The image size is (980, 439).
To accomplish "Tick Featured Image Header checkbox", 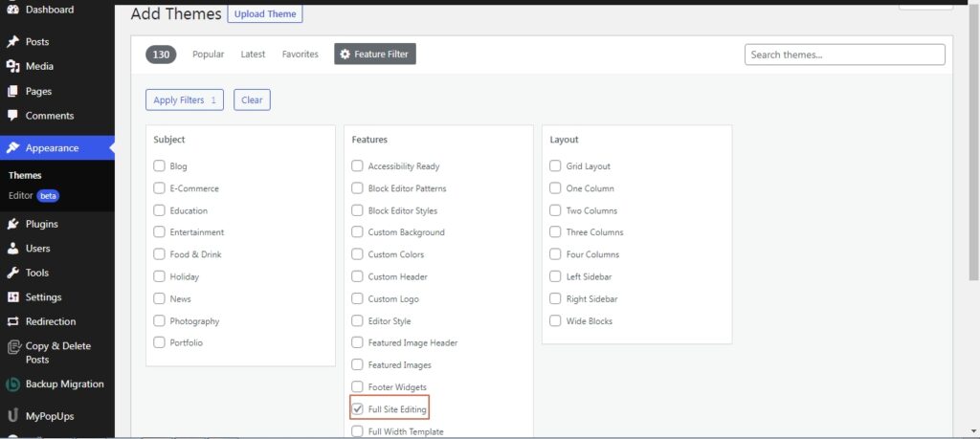I will pyautogui.click(x=358, y=342).
